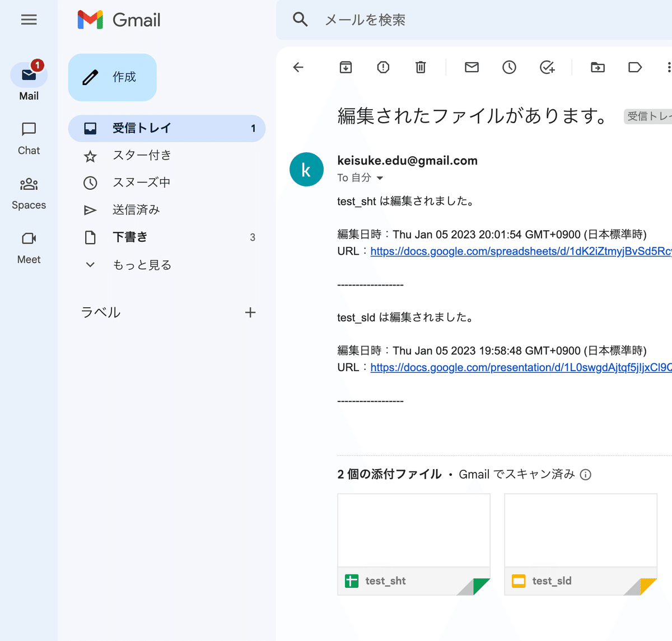Click the sender avatar k
The image size is (672, 641).
click(x=306, y=170)
